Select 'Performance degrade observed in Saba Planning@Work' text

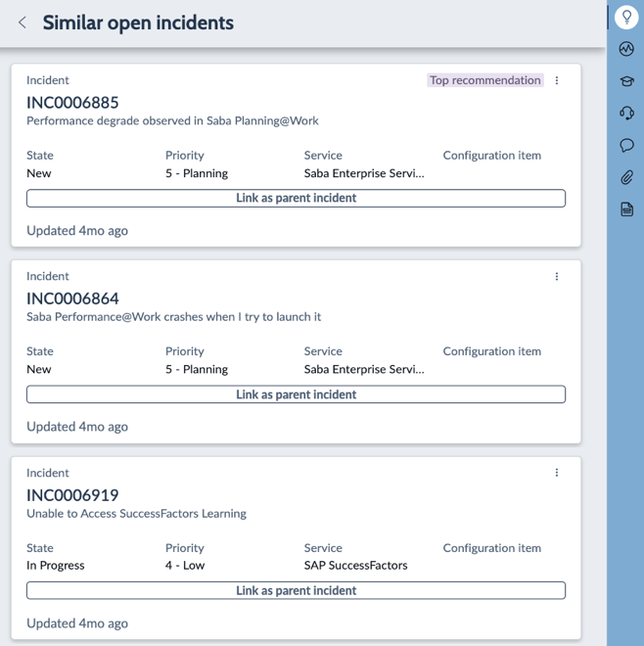tap(172, 120)
